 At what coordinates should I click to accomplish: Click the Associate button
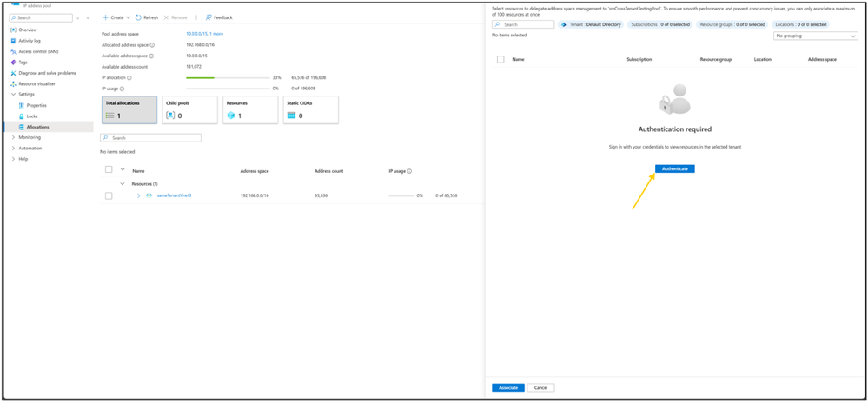point(508,388)
